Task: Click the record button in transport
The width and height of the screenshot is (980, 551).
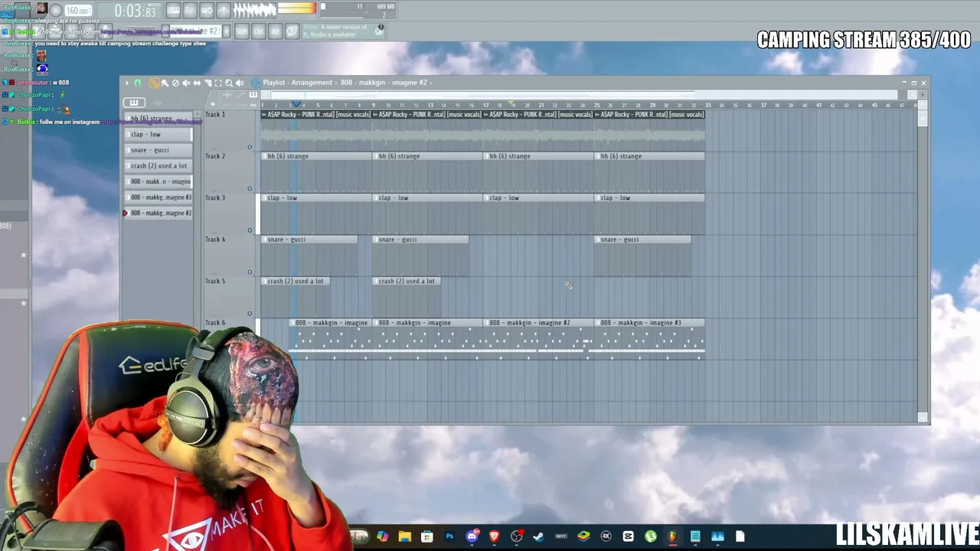Action: point(56,11)
